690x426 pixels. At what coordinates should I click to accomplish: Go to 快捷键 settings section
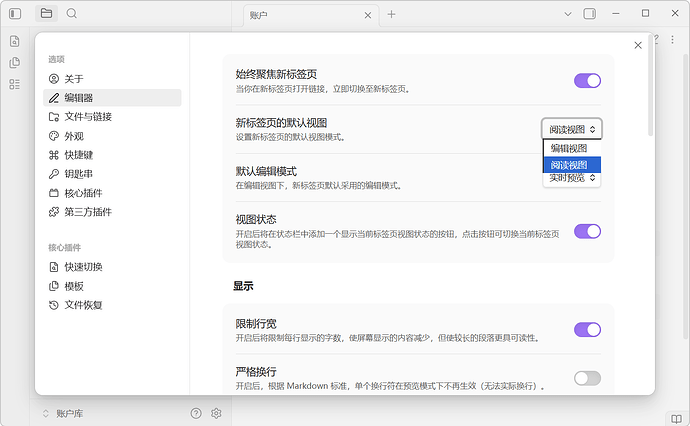coord(78,155)
